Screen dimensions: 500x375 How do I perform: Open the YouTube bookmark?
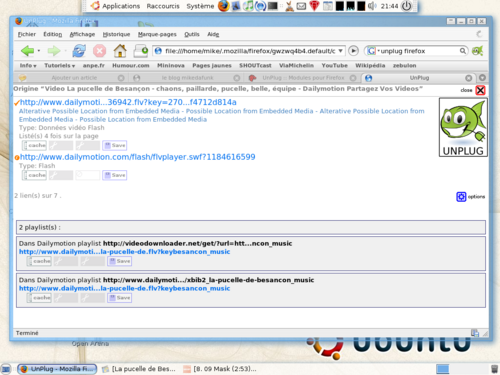[x=334, y=66]
